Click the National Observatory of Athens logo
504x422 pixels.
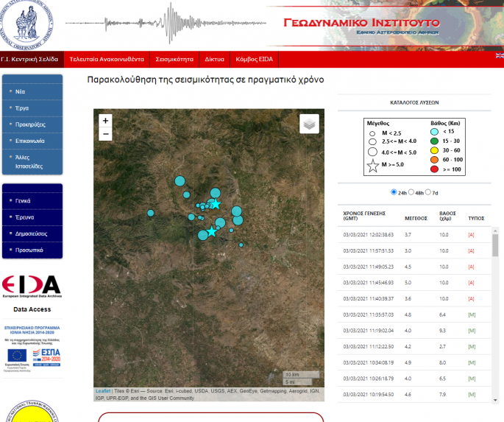29,24
